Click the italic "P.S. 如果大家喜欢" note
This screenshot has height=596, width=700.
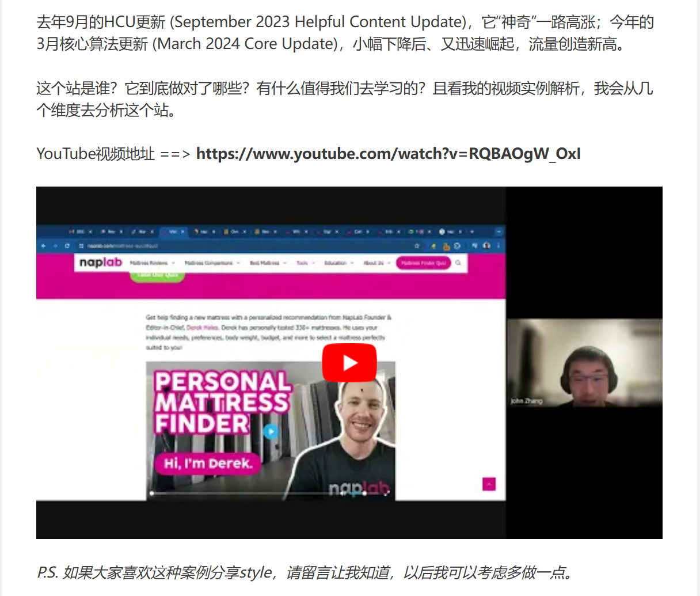click(306, 572)
